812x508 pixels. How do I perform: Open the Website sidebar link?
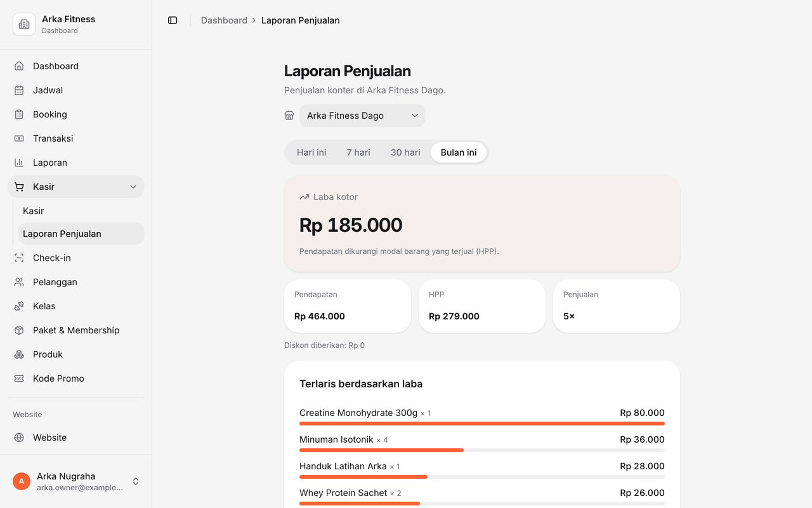click(x=76, y=438)
